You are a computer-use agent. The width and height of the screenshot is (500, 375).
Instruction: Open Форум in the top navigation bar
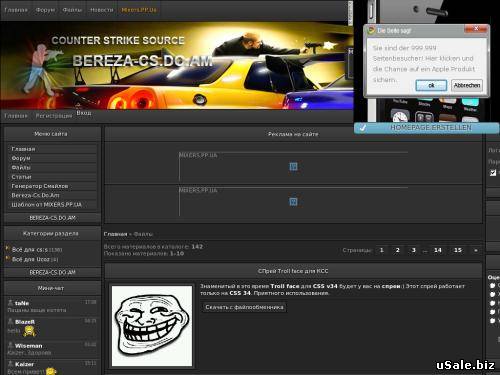click(45, 10)
